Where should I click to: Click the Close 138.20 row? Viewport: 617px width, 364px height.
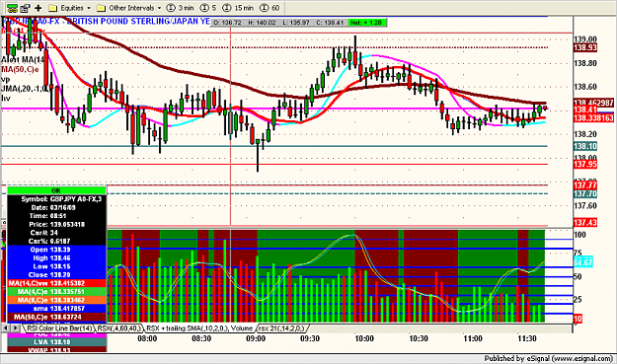(x=56, y=275)
